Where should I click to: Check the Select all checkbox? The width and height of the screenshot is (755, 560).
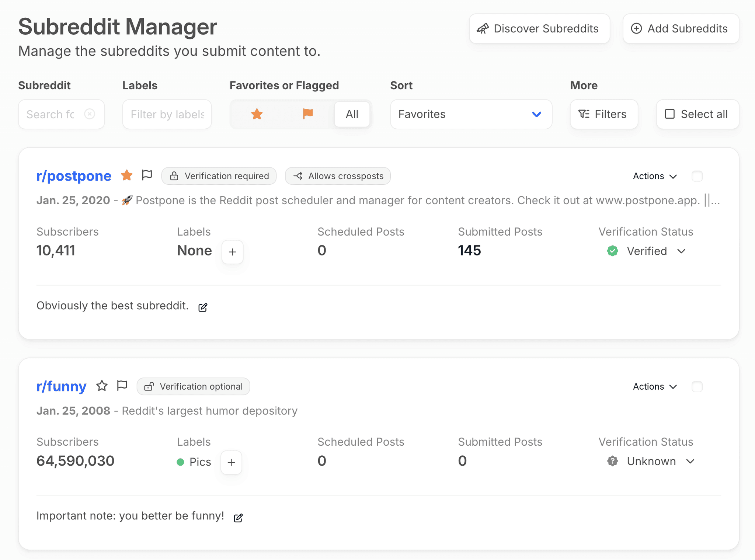pos(669,114)
